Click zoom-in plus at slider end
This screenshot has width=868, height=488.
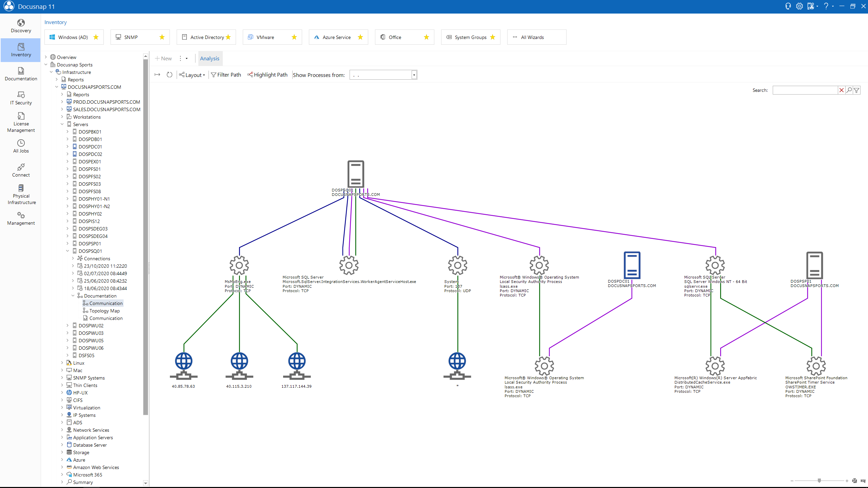click(x=847, y=481)
